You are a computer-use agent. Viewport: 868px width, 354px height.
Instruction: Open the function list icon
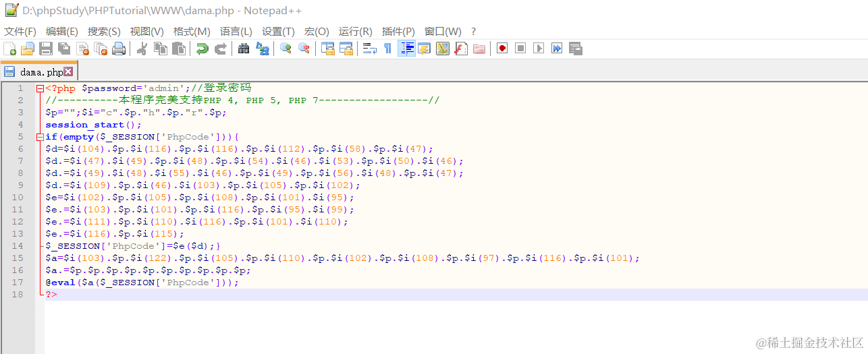(461, 49)
